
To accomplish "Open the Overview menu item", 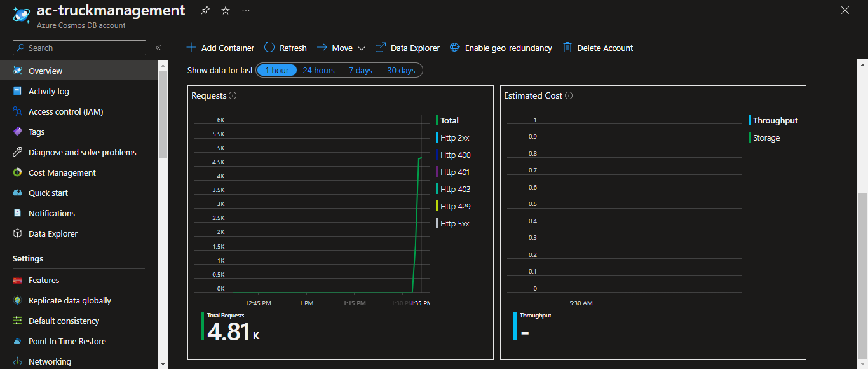I will [x=79, y=71].
